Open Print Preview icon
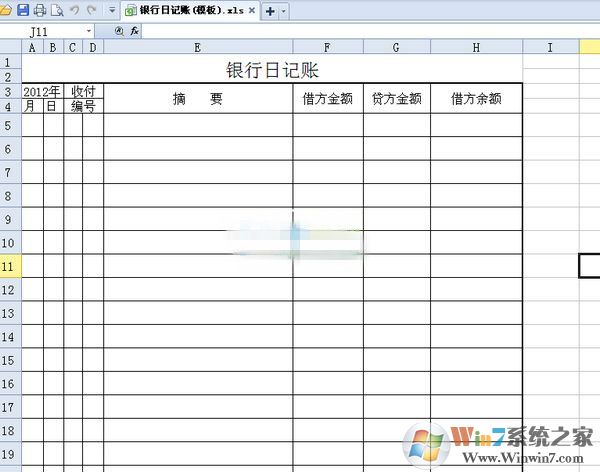This screenshot has width=600, height=472. coord(57,10)
